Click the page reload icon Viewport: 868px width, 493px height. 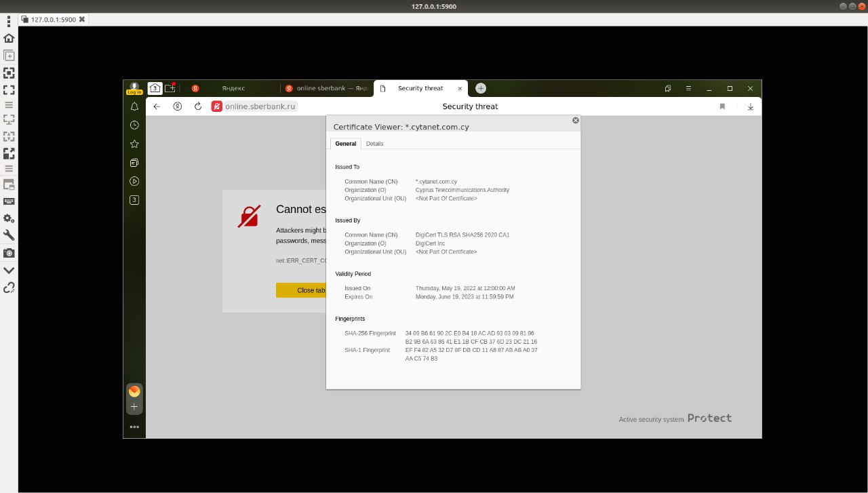pyautogui.click(x=198, y=106)
